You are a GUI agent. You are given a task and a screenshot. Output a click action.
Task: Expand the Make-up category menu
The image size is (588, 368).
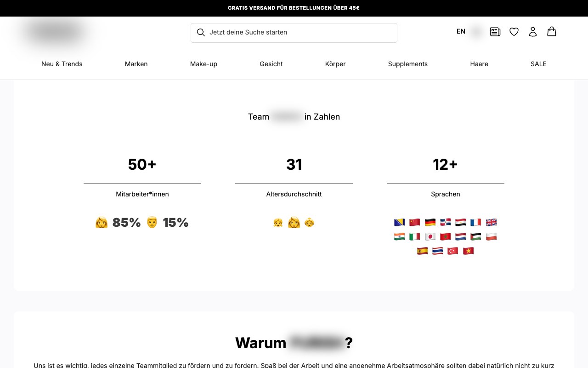204,64
